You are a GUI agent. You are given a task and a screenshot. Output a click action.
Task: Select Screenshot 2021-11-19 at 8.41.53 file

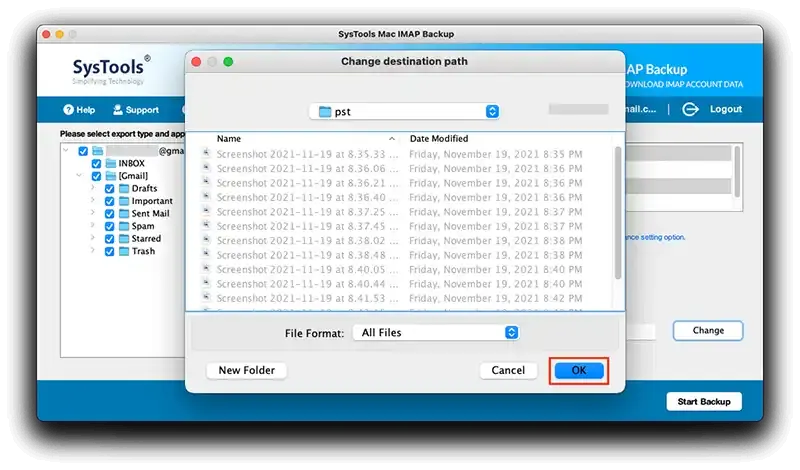click(307, 298)
